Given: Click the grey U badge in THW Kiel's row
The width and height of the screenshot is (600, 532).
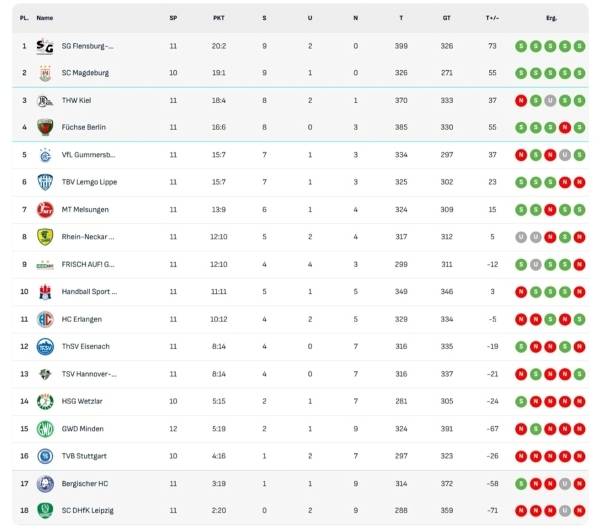Looking at the screenshot, I should click(x=550, y=100).
